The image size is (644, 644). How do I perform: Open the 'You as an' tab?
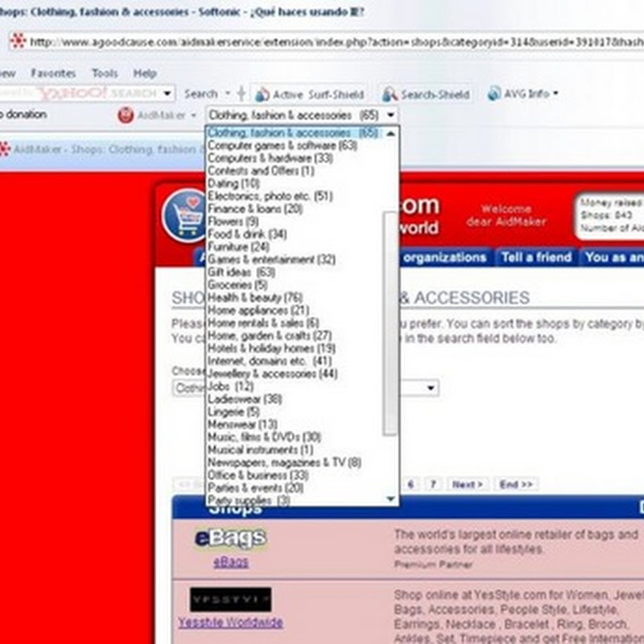click(x=613, y=258)
